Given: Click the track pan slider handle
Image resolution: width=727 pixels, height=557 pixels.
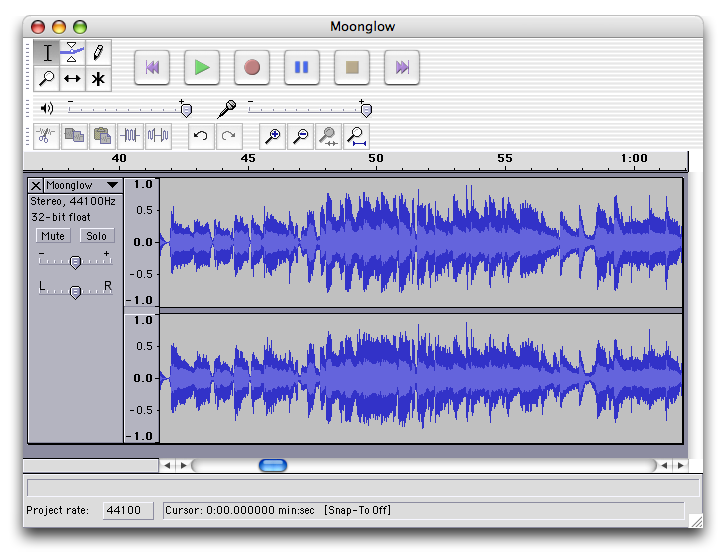Looking at the screenshot, I should coord(75,291).
